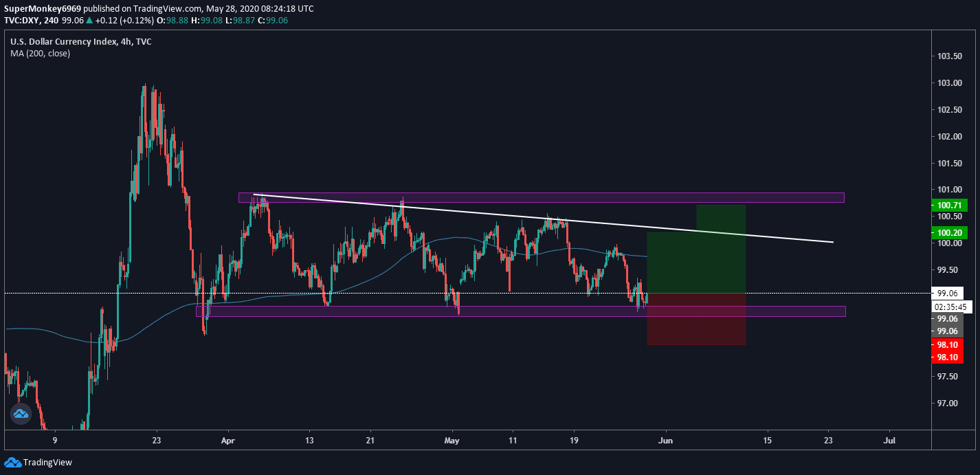Click the 103.00 price axis label
The width and height of the screenshot is (980, 475).
pos(948,83)
